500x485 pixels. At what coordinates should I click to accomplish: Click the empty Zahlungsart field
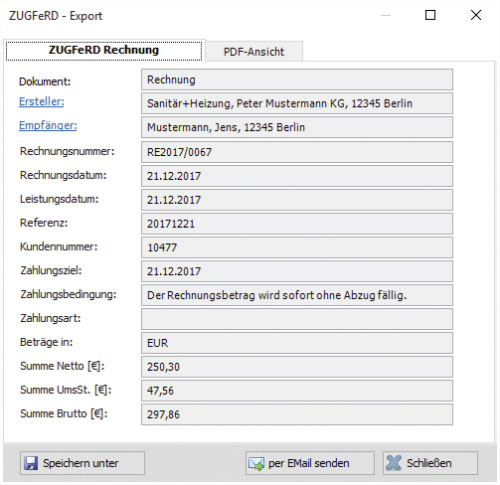coord(297,319)
